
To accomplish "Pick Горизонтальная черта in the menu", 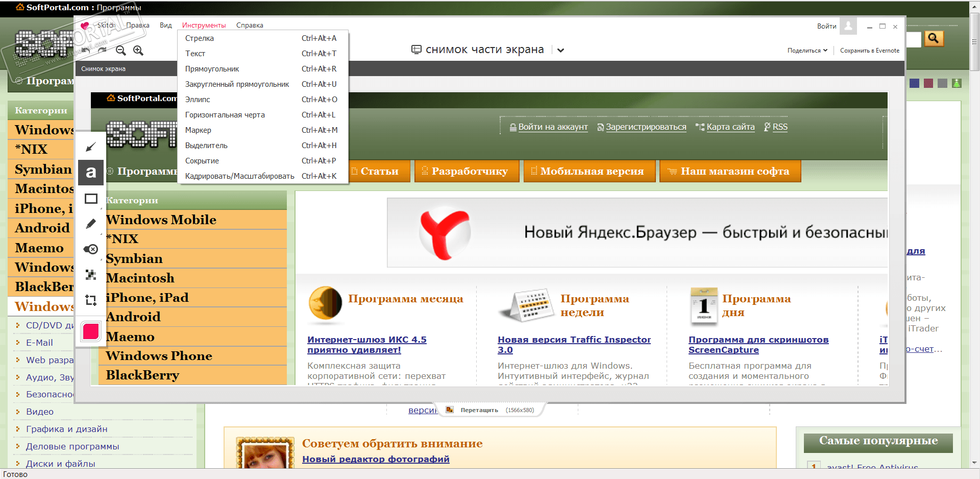I will [x=263, y=115].
